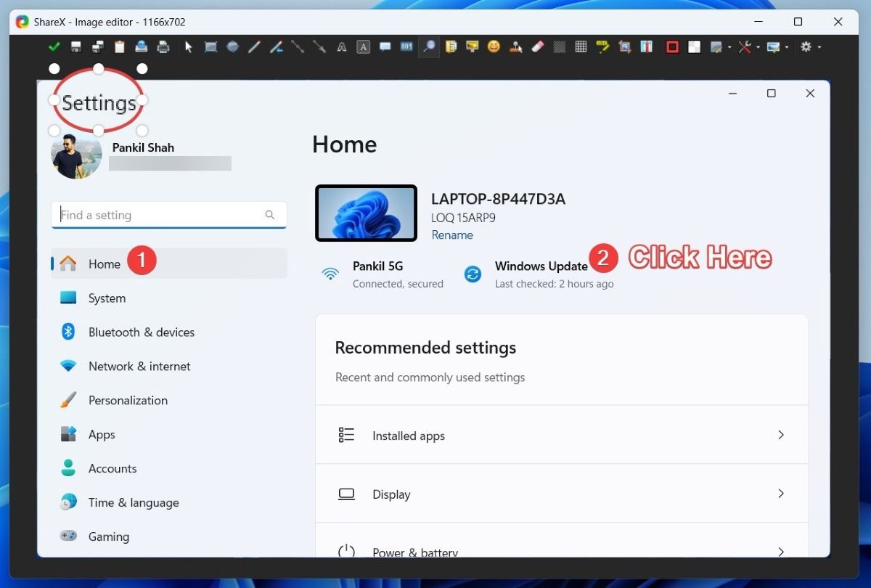The image size is (871, 588).
Task: Select the Smart eraser tool
Action: tap(537, 46)
